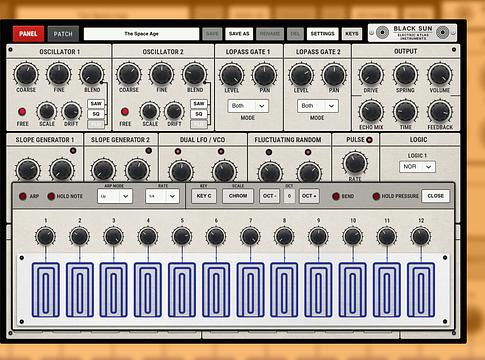Viewport: 485px width, 360px height.
Task: Click Oscillator 2 BLEND knob
Action: 194,74
